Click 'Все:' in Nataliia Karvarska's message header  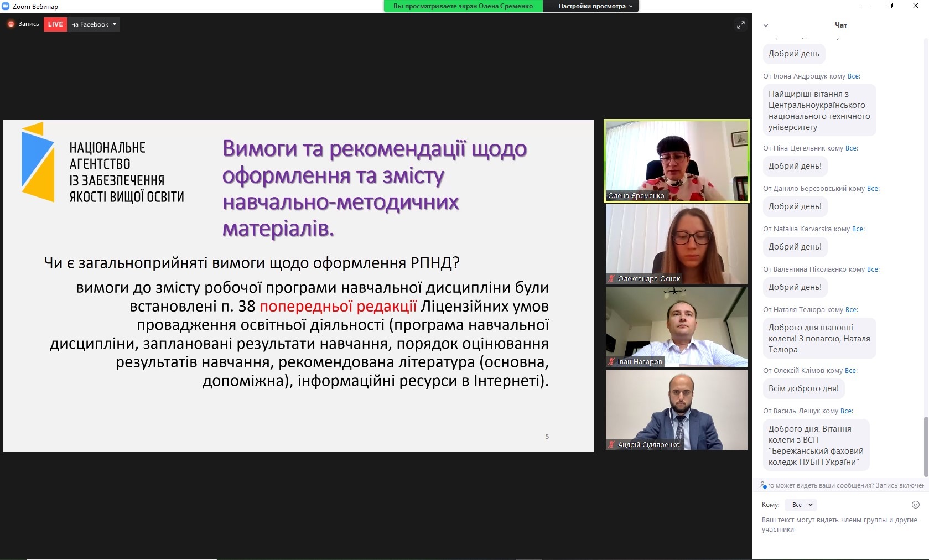coord(858,229)
